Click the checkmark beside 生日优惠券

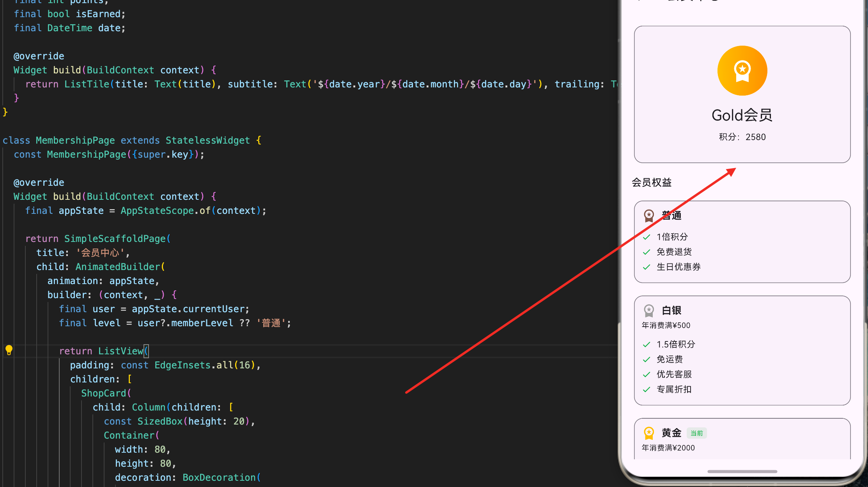647,267
